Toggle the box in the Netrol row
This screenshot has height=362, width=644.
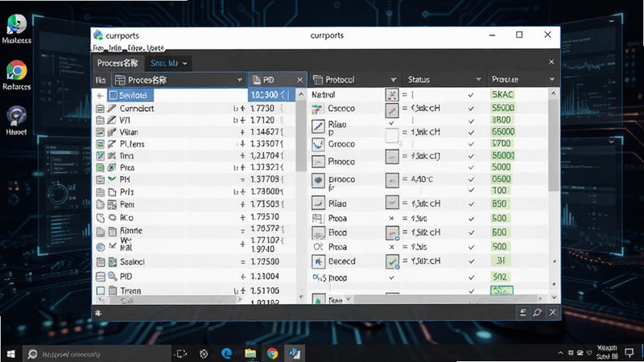(392, 95)
